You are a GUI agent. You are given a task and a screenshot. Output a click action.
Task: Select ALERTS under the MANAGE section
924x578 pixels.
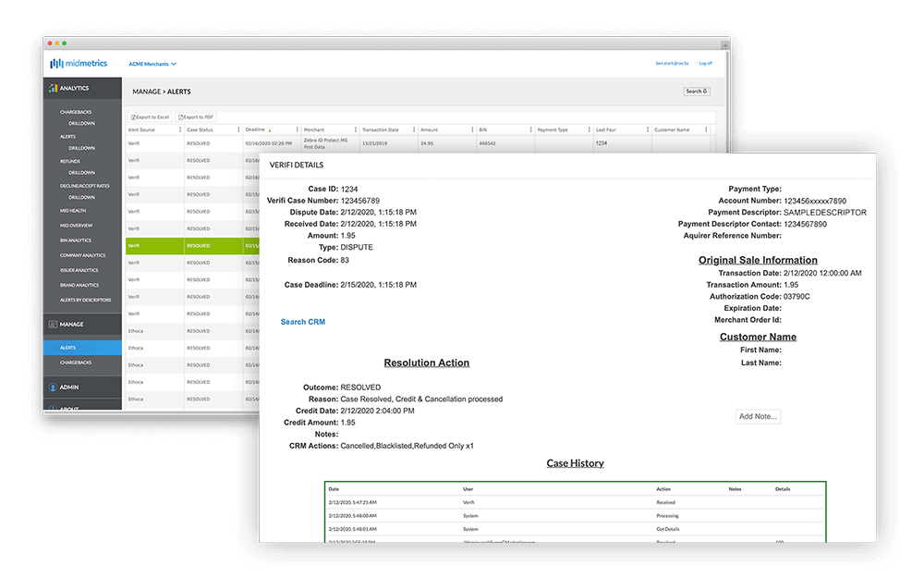68,348
